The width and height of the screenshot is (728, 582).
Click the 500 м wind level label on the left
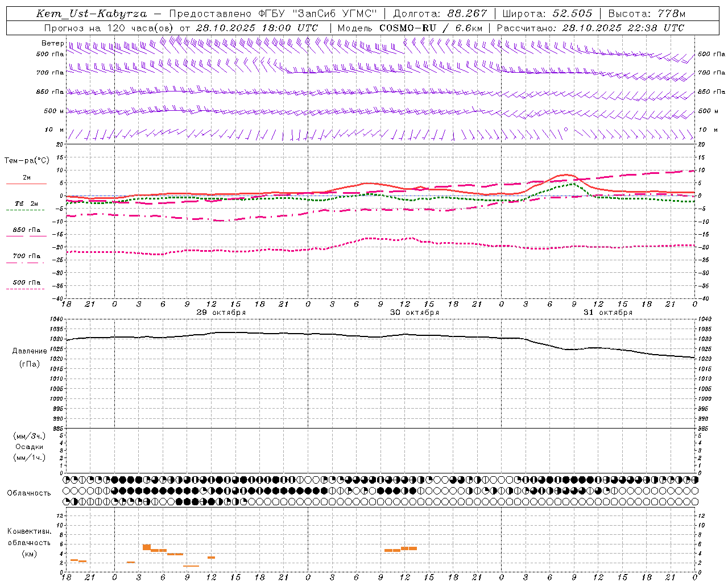55,111
